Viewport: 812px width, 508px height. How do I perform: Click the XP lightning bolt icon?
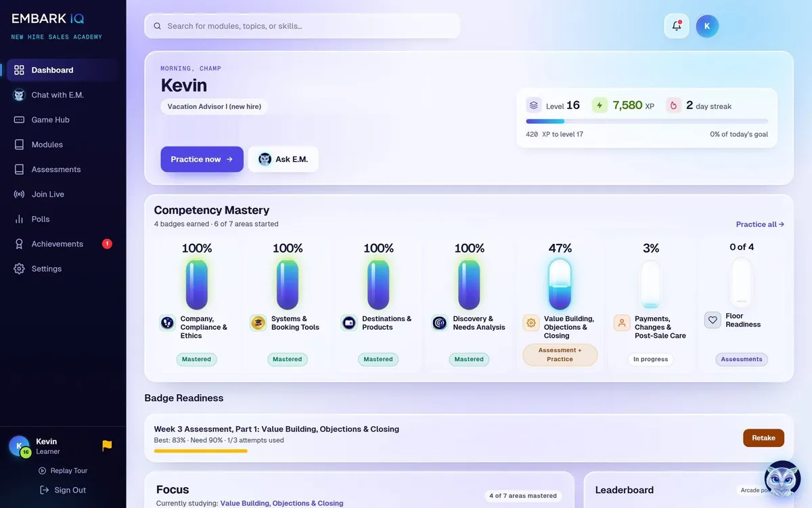tap(600, 105)
